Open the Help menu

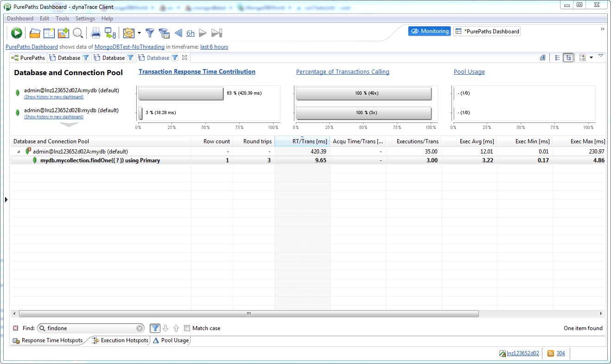click(107, 19)
